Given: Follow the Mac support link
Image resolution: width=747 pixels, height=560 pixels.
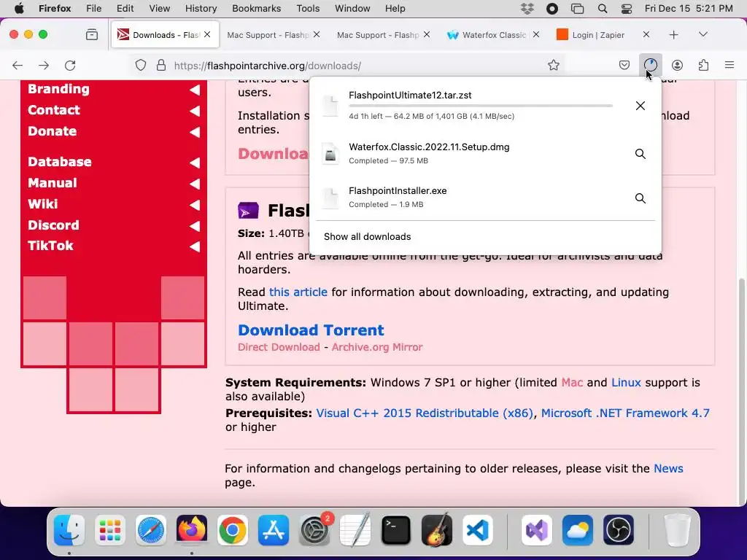Looking at the screenshot, I should coord(572,382).
